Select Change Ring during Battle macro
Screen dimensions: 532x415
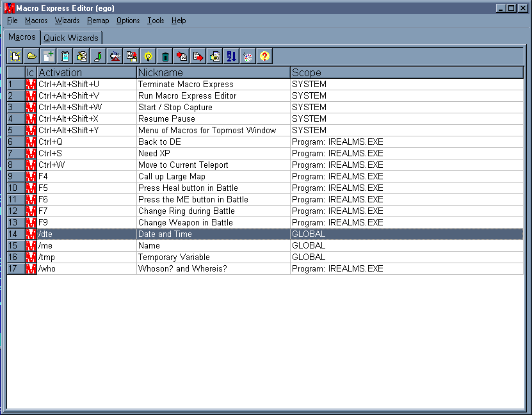213,211
